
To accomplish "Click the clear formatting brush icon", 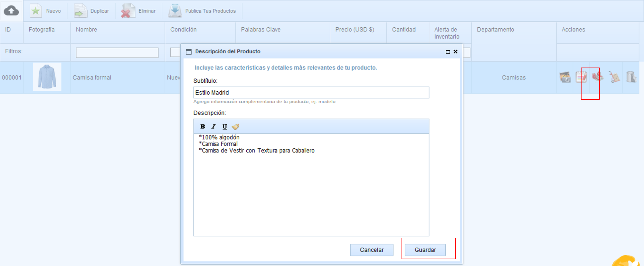I will 236,126.
